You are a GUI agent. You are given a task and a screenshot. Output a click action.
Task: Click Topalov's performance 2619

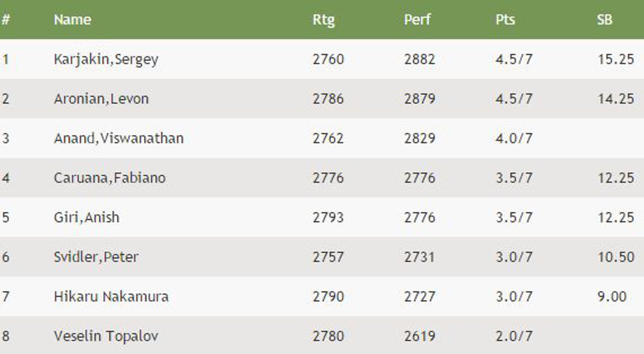click(x=419, y=336)
